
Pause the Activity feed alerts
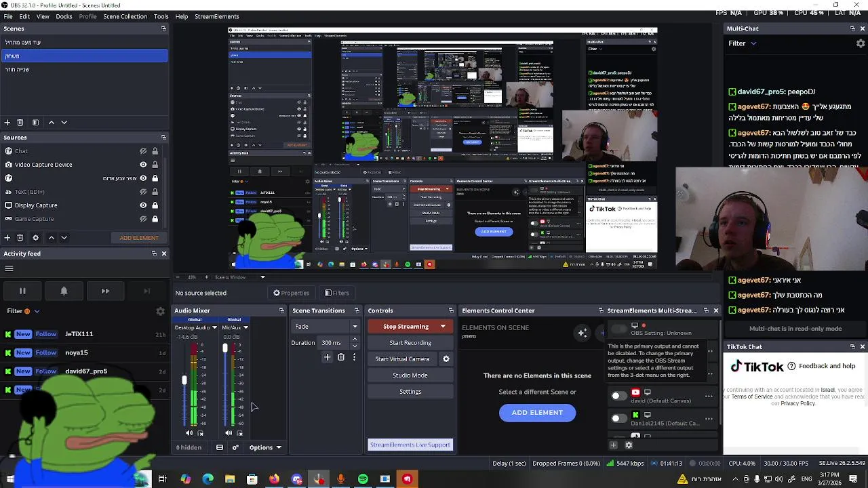pos(22,291)
